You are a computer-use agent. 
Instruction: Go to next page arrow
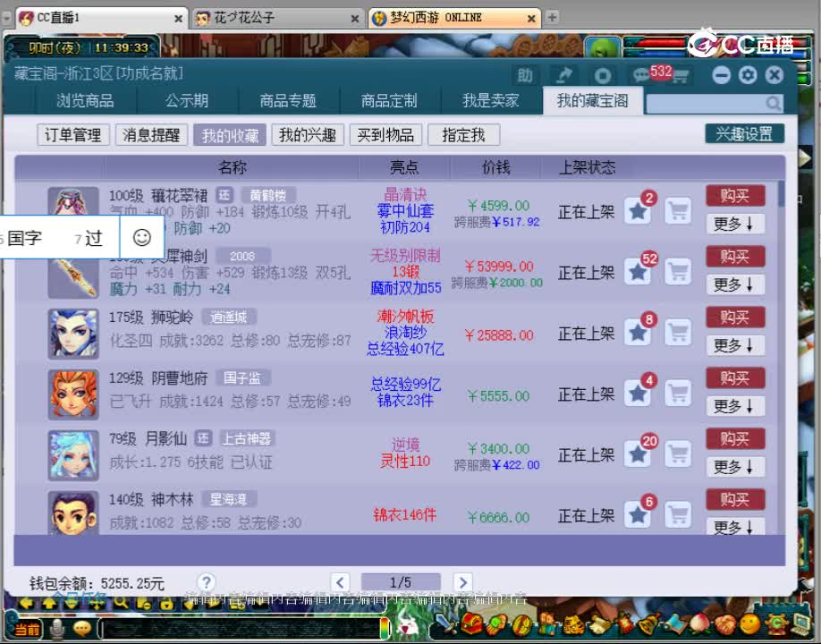pos(463,582)
